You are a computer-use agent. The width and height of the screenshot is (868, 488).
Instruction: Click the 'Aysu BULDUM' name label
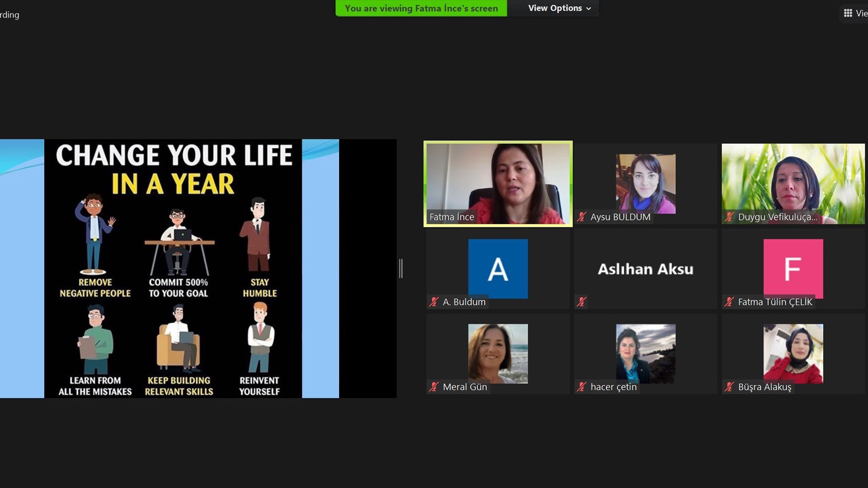(620, 217)
